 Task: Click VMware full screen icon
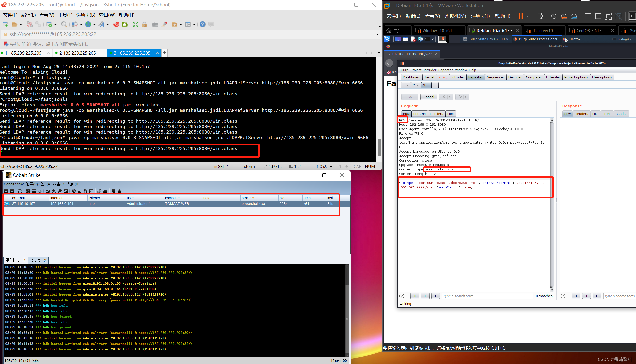(x=608, y=16)
